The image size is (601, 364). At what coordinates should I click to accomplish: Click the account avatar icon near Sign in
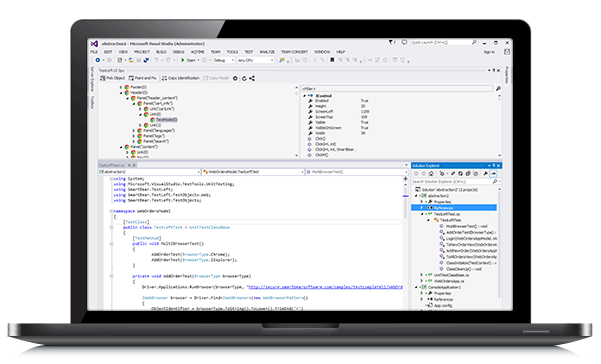pyautogui.click(x=507, y=52)
